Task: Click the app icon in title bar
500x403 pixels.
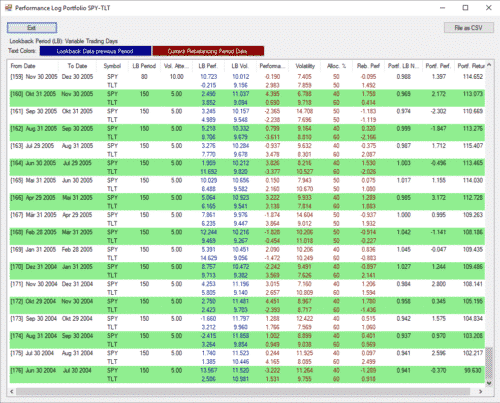Action: pos(8,8)
